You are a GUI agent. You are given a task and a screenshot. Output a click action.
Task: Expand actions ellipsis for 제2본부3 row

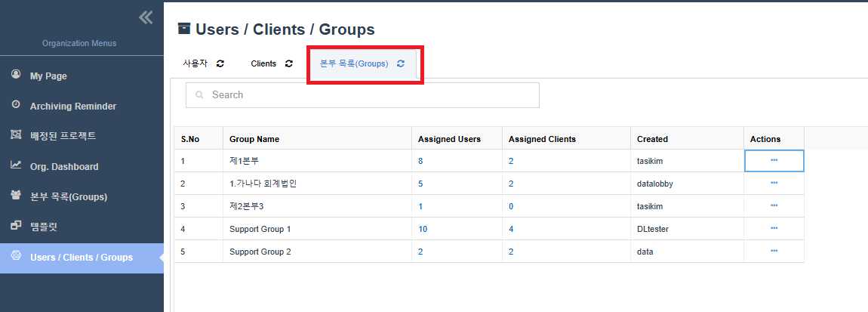coord(774,205)
